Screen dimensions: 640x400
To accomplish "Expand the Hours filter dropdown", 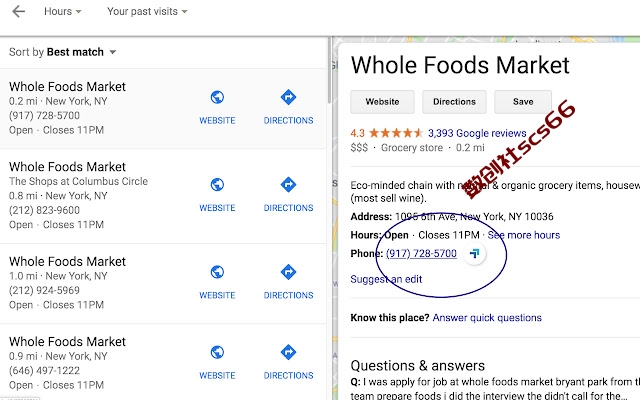I will [62, 11].
